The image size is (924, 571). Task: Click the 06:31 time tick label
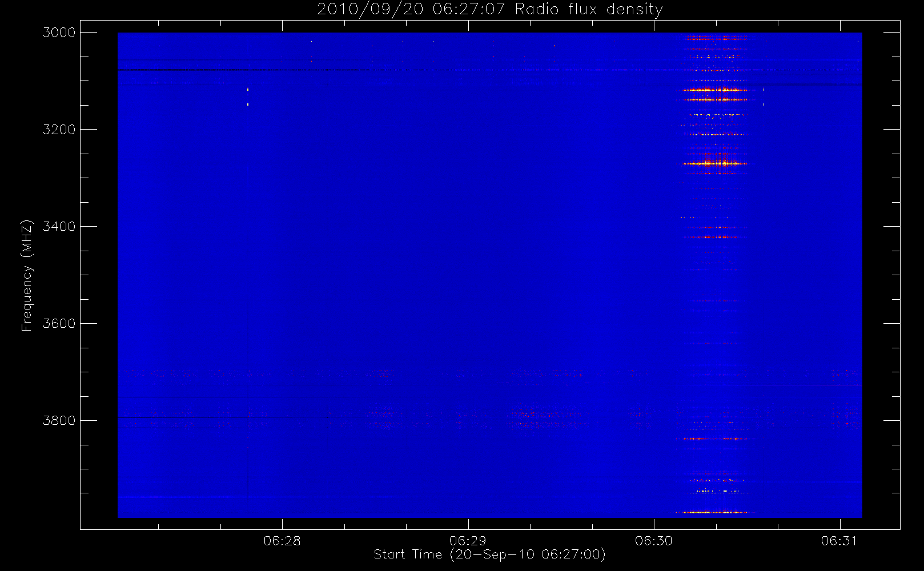pyautogui.click(x=839, y=541)
